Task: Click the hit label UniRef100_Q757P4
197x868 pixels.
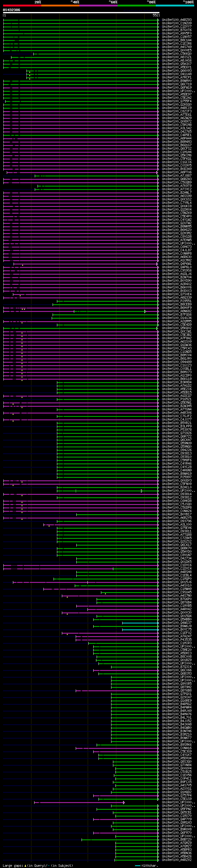Action: (176, 796)
